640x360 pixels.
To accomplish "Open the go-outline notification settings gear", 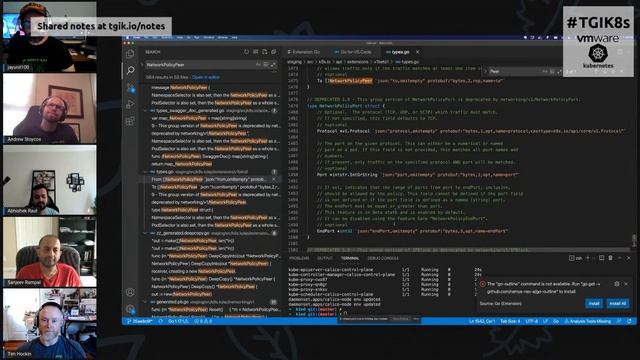I will 617,284.
